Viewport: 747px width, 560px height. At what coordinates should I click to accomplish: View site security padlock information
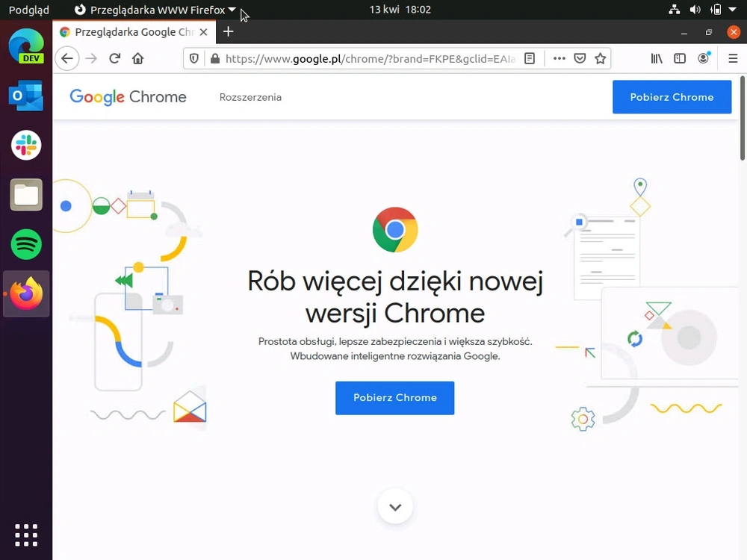pyautogui.click(x=215, y=58)
